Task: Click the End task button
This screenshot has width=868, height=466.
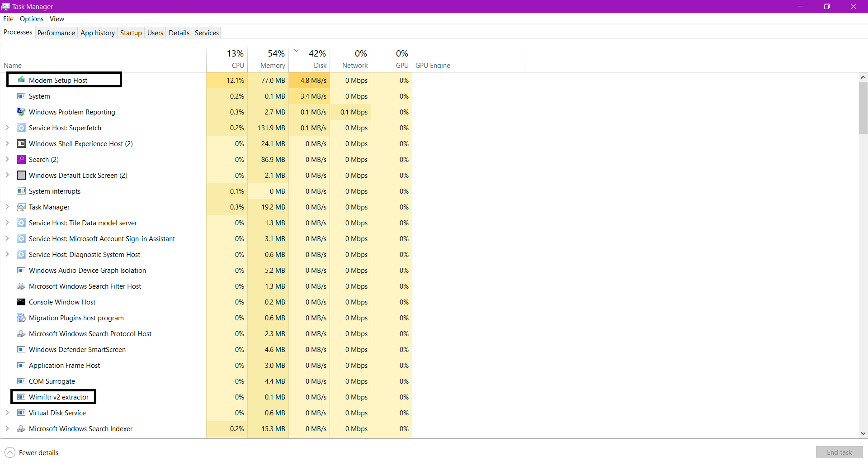Action: pyautogui.click(x=839, y=452)
